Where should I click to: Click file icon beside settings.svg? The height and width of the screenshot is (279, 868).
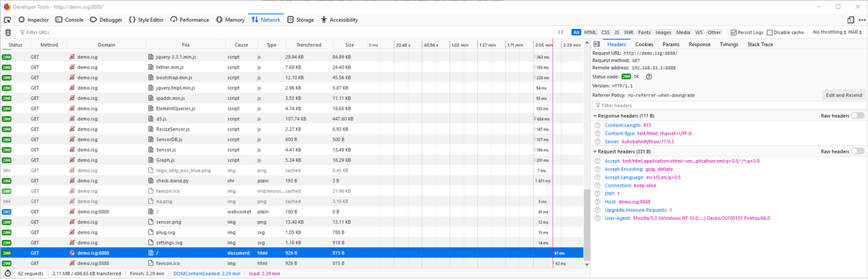pyautogui.click(x=151, y=243)
